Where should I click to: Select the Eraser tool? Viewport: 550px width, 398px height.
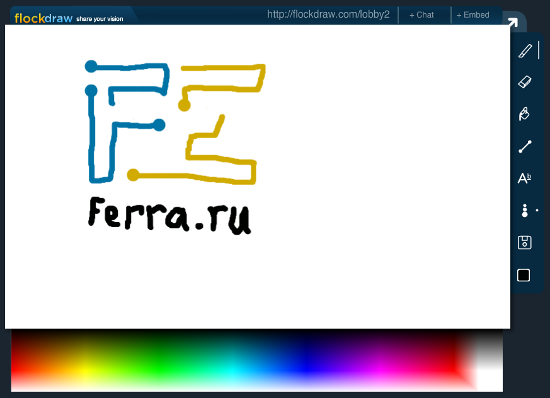click(525, 82)
